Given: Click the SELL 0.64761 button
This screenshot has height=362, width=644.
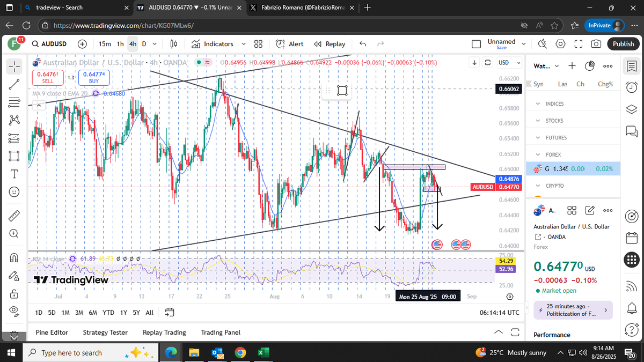Looking at the screenshot, I should coord(48,77).
